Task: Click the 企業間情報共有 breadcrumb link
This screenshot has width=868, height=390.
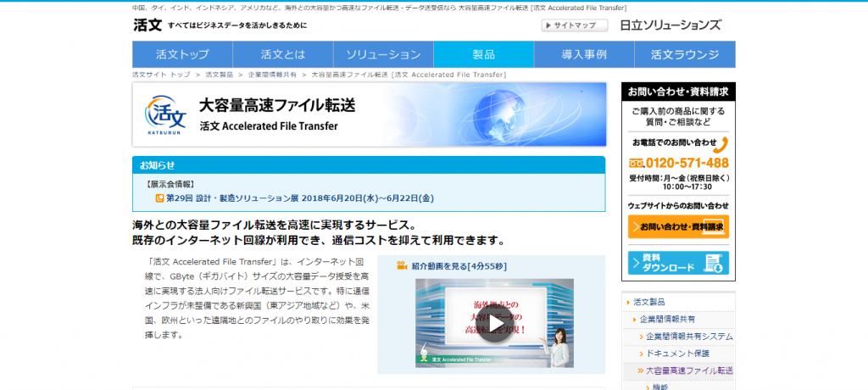Action: pos(272,75)
